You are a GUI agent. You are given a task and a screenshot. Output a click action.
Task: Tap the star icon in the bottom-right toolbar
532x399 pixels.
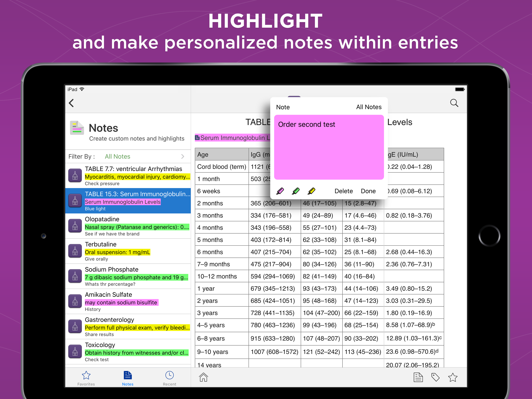point(453,377)
